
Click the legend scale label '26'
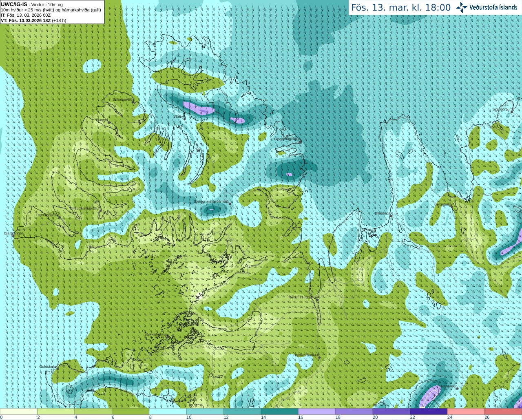[x=487, y=418]
